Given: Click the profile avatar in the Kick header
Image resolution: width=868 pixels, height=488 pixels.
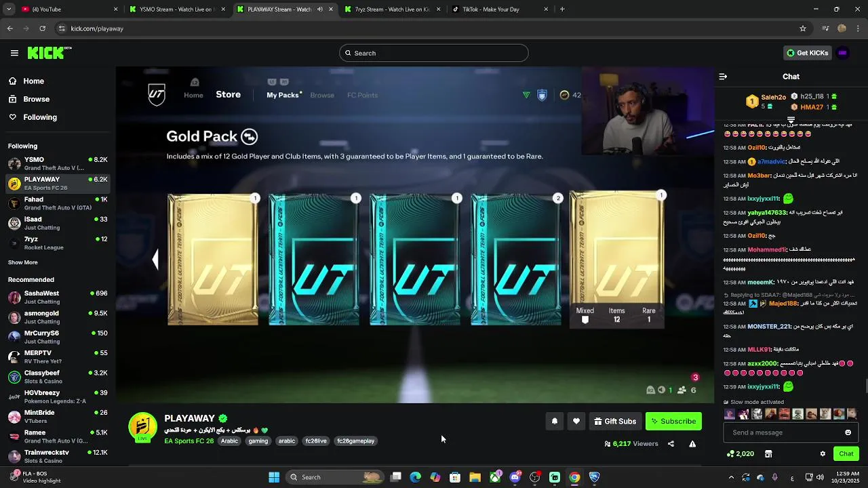Looking at the screenshot, I should (x=843, y=53).
